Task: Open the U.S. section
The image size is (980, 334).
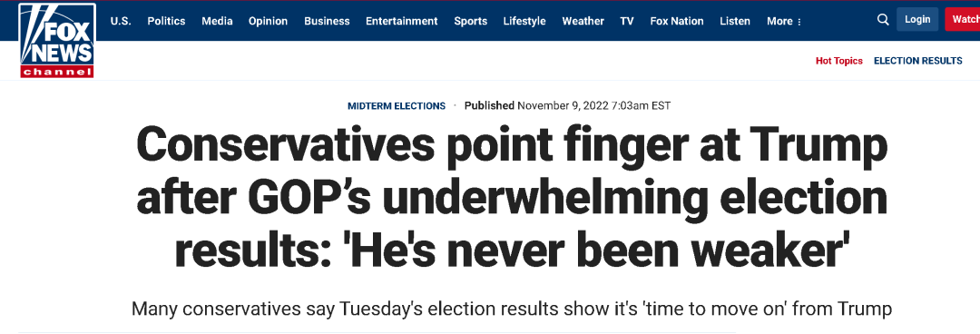Action: tap(121, 21)
